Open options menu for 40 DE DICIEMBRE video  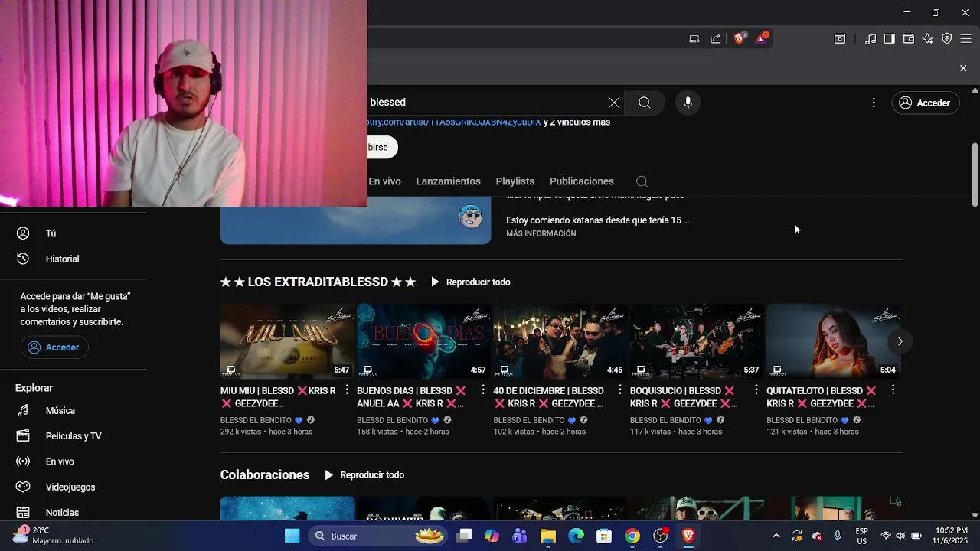click(x=620, y=390)
